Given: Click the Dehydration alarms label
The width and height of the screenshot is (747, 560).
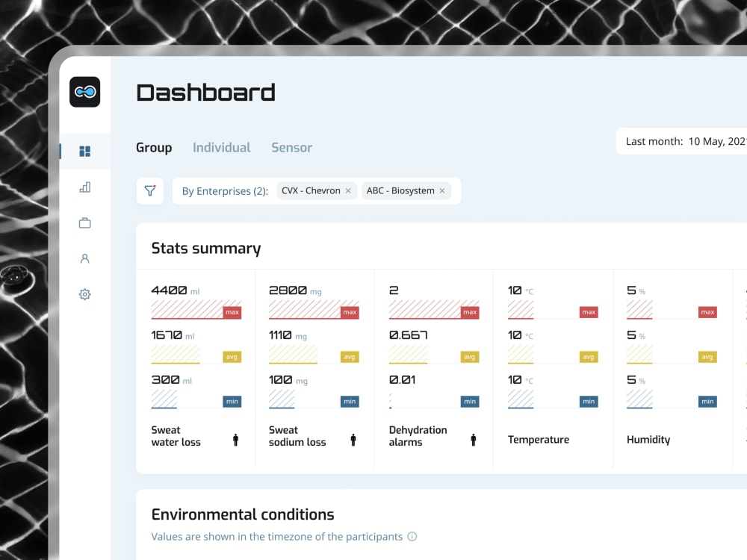Looking at the screenshot, I should [x=418, y=436].
